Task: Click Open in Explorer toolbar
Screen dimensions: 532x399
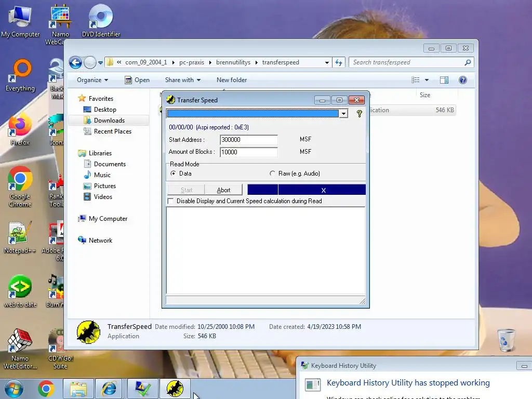Action: (137, 80)
